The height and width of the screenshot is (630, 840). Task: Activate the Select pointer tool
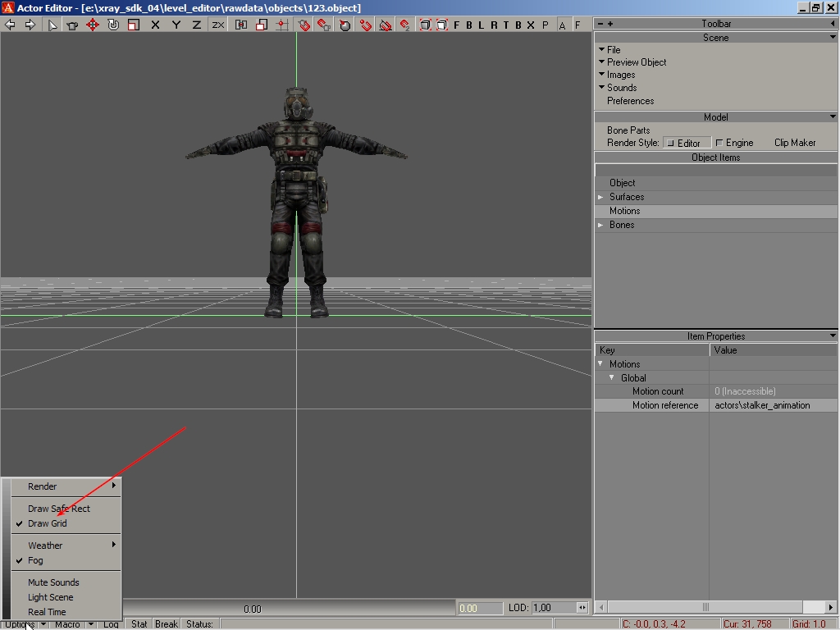52,25
